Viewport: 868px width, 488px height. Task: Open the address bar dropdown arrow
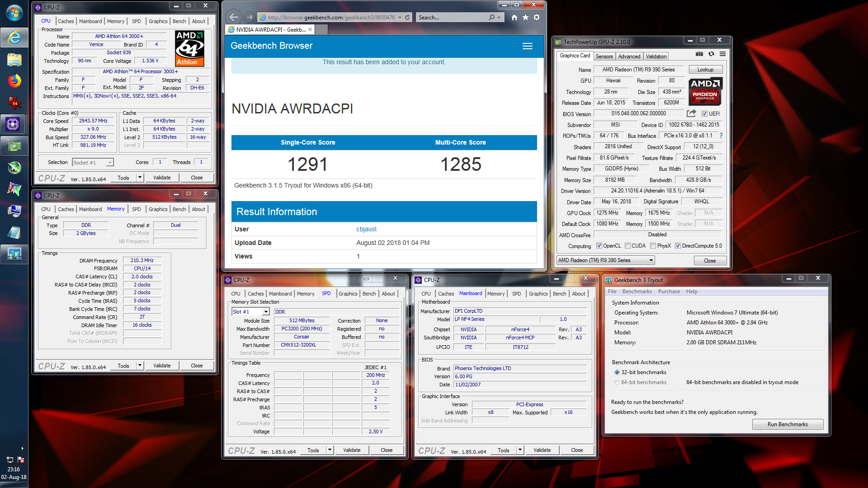[400, 18]
